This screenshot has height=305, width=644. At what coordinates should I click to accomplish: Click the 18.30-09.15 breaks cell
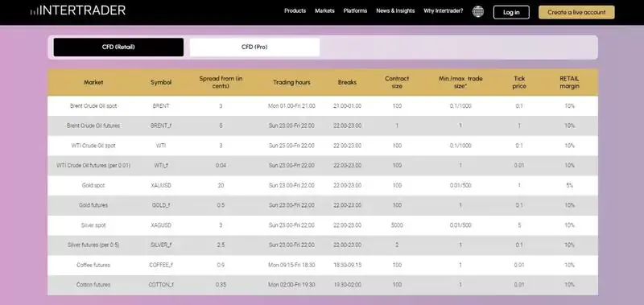pyautogui.click(x=347, y=266)
